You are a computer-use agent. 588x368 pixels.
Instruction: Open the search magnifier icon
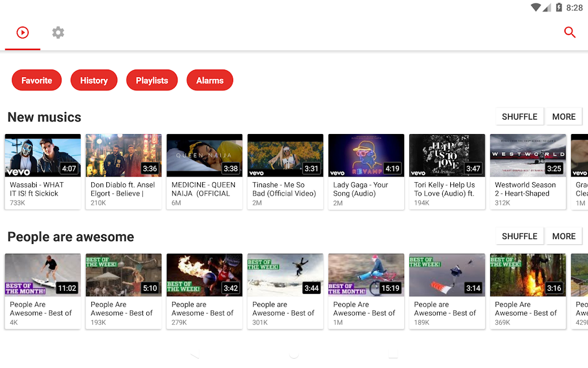coord(570,32)
